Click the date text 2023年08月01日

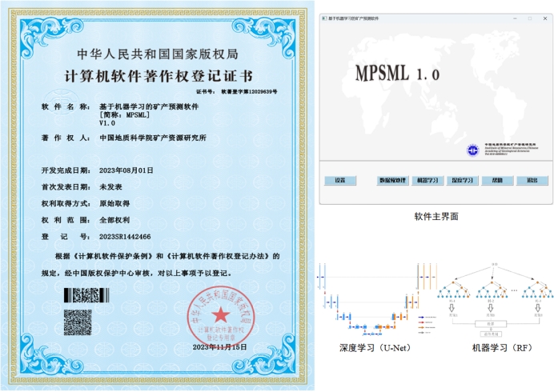coord(126,170)
